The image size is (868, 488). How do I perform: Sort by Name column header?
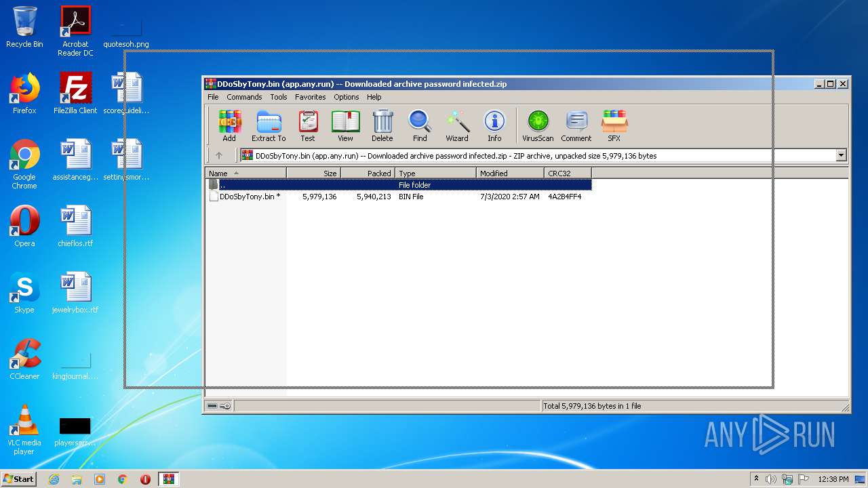coord(245,174)
